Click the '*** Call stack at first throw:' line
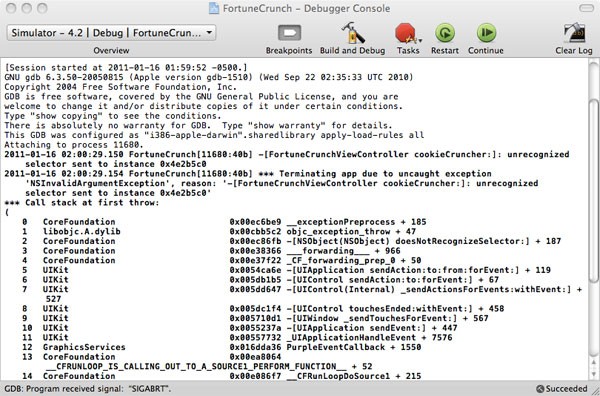600x396 pixels. click(x=82, y=202)
